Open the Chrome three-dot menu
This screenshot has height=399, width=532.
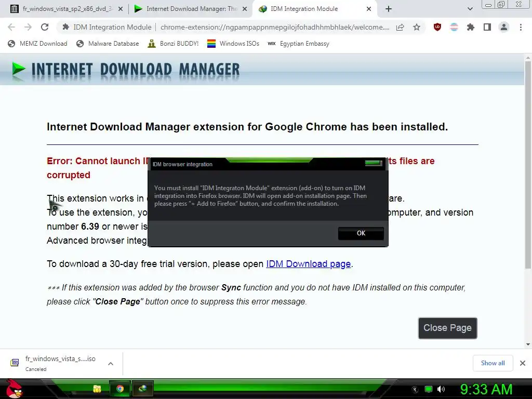click(x=521, y=27)
